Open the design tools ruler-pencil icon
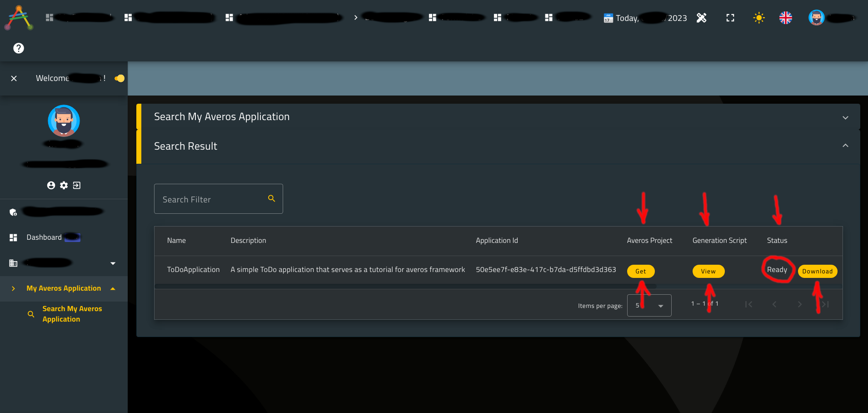Screen dimensions: 868x413 click(702, 18)
